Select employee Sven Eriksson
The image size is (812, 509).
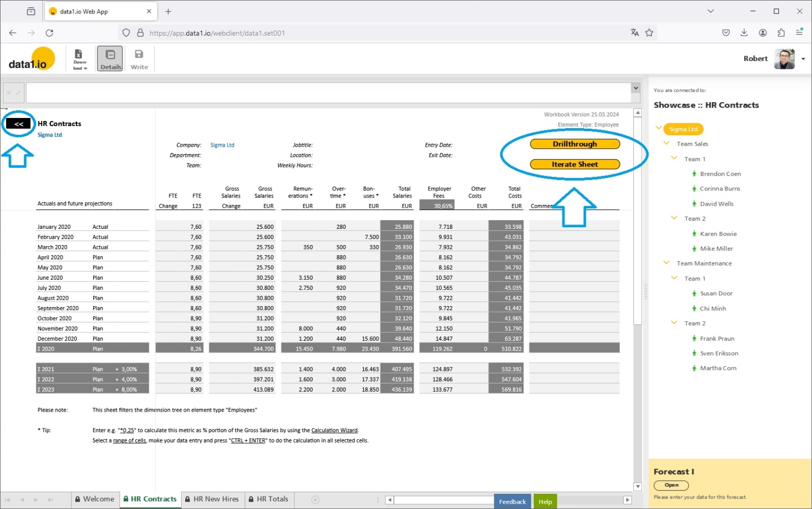(719, 354)
